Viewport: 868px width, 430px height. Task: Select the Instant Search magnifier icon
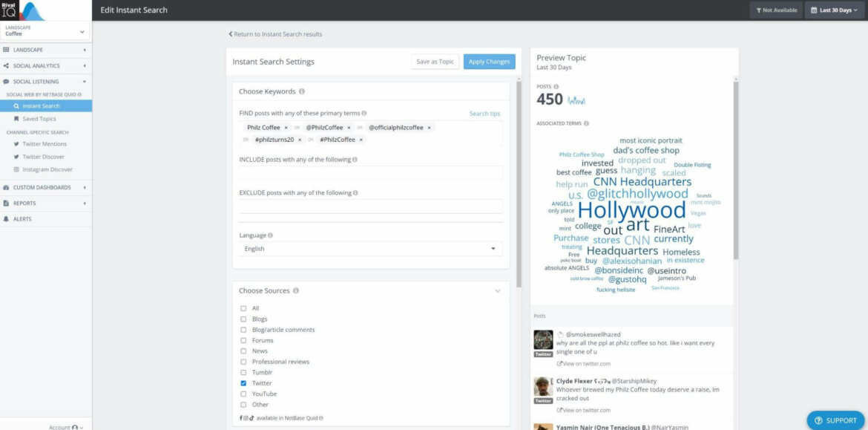coord(16,106)
